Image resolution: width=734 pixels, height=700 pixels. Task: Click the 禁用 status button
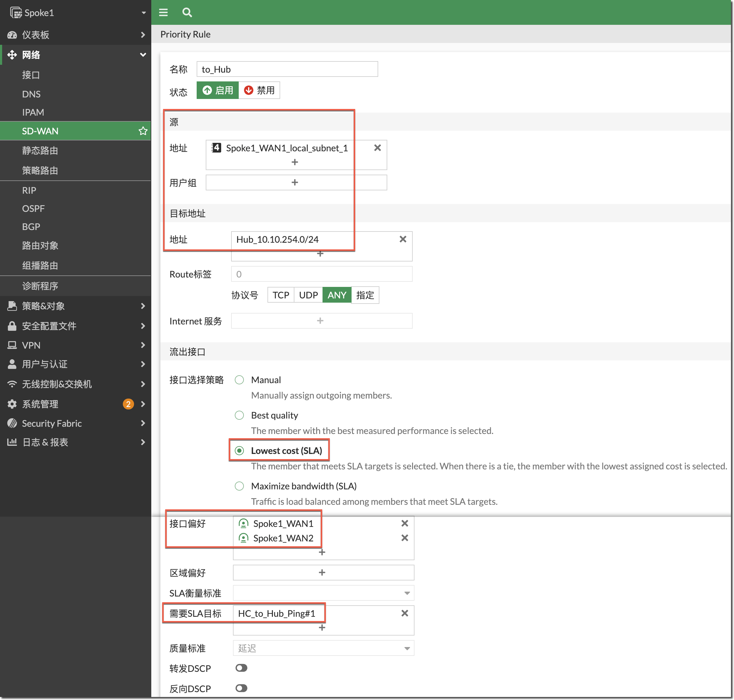pos(259,90)
